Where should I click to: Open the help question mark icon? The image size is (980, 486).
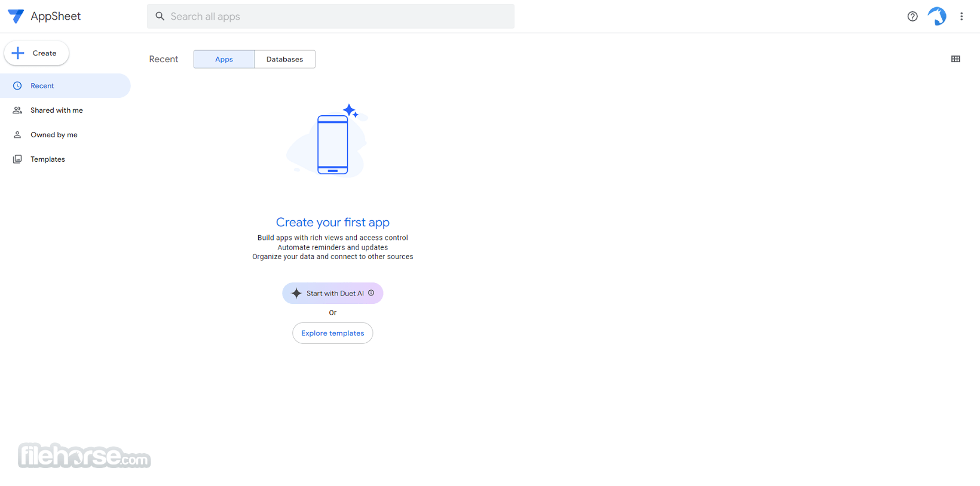(x=912, y=17)
